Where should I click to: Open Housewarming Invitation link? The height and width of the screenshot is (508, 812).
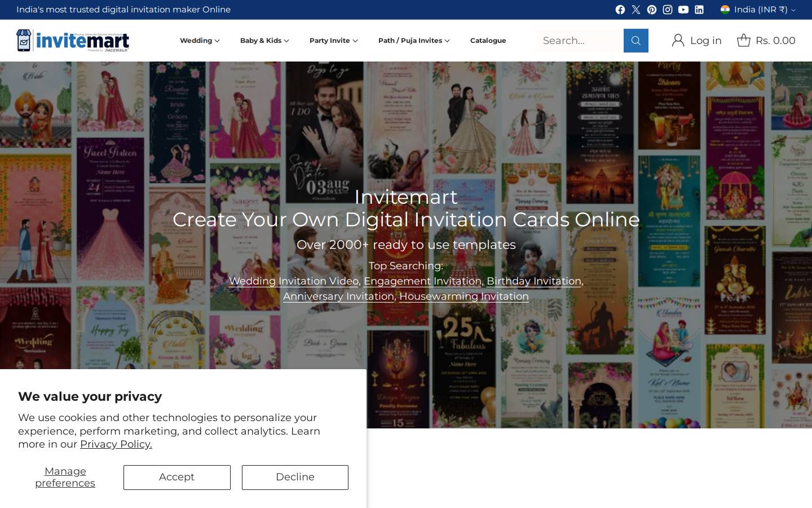(x=464, y=296)
